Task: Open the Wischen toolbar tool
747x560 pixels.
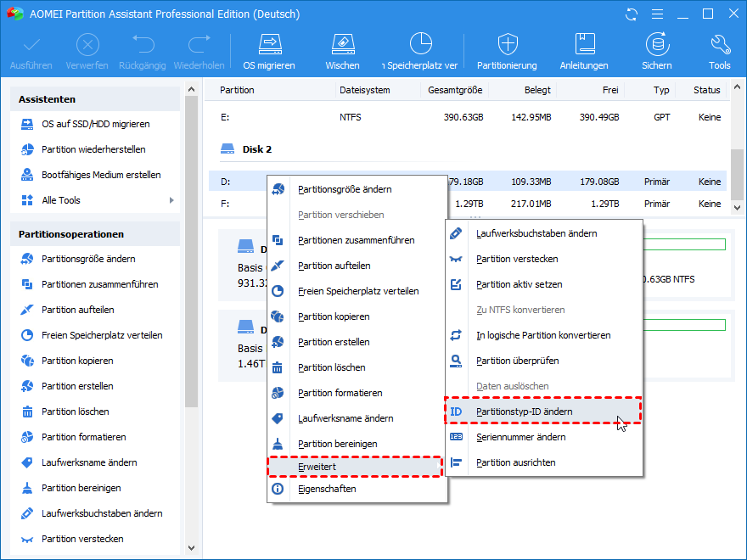Action: point(343,44)
